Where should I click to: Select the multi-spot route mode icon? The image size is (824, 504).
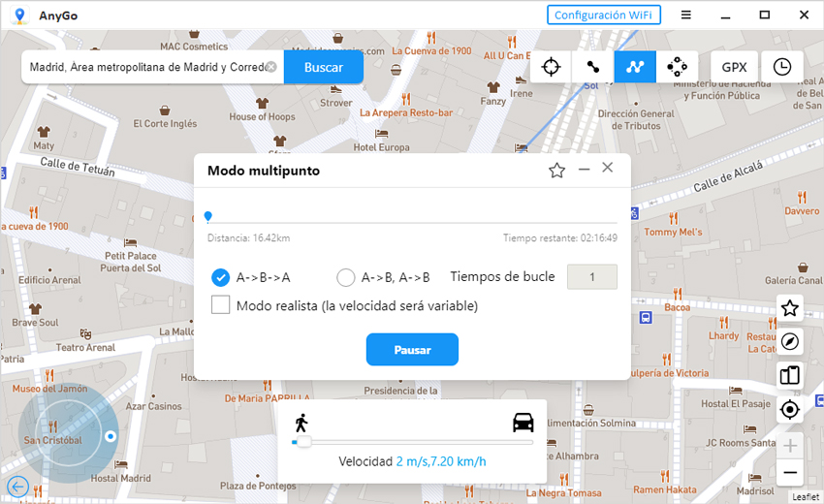(635, 67)
